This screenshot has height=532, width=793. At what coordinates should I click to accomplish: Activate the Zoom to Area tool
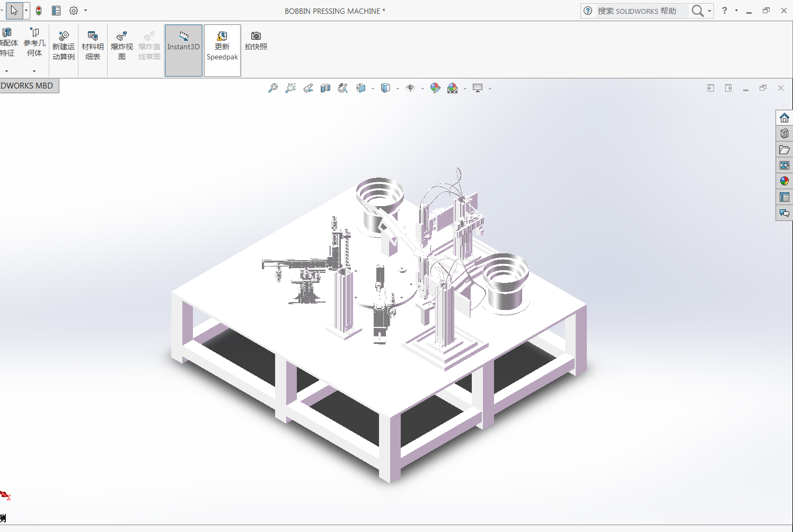point(290,88)
